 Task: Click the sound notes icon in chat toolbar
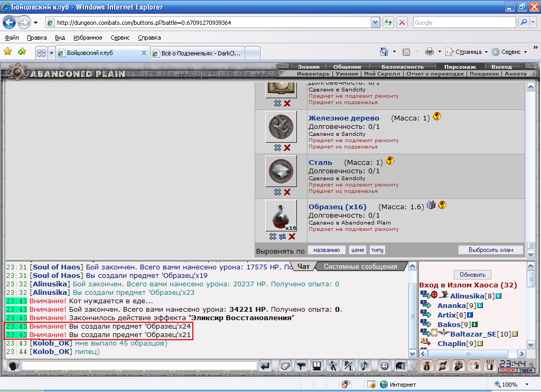(365, 366)
